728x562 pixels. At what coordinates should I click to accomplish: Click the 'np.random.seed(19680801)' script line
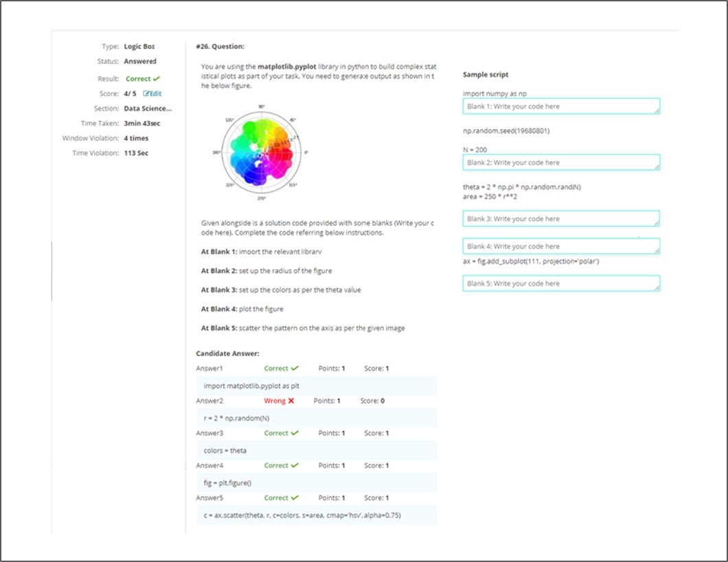pyautogui.click(x=506, y=131)
